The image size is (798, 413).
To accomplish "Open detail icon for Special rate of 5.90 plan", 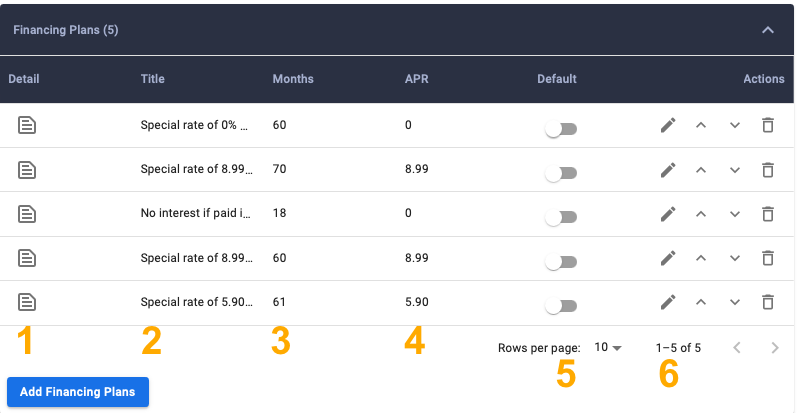I will click(27, 303).
